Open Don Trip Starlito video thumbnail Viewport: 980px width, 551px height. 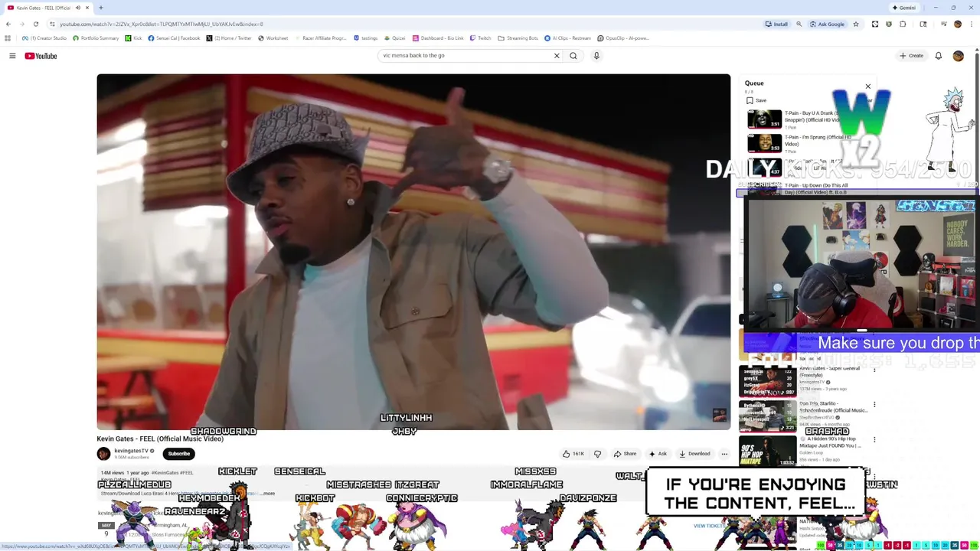coord(766,416)
